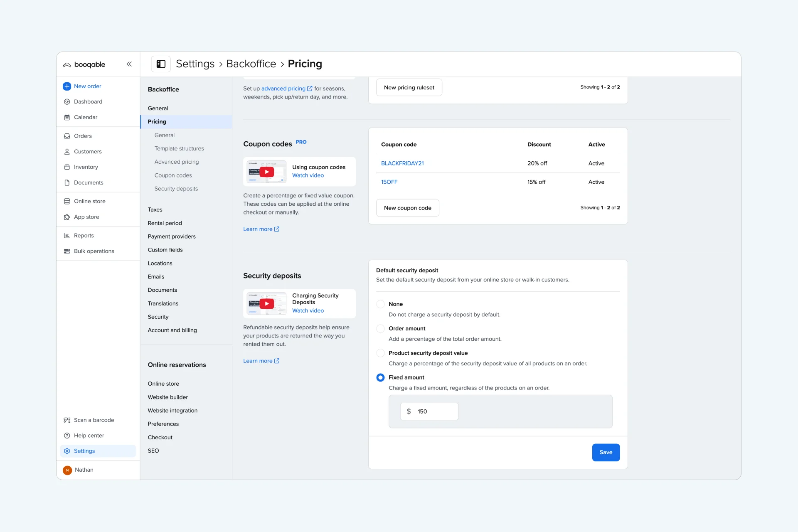Image resolution: width=798 pixels, height=532 pixels.
Task: Click the fixed amount field showing 150
Action: [429, 411]
